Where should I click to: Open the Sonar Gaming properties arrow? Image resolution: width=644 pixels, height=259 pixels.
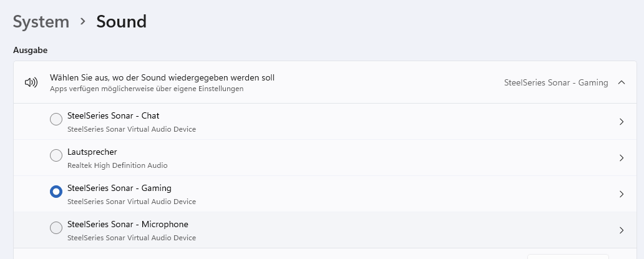click(621, 194)
